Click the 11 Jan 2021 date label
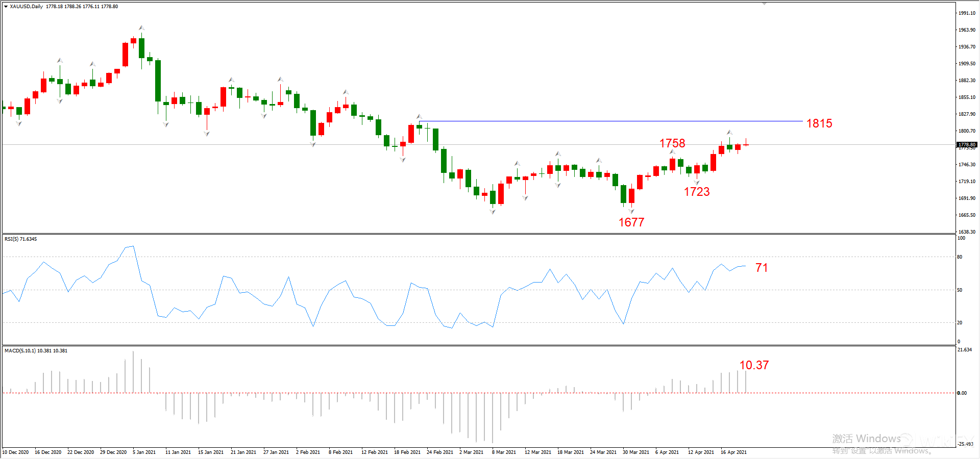 pos(178,452)
